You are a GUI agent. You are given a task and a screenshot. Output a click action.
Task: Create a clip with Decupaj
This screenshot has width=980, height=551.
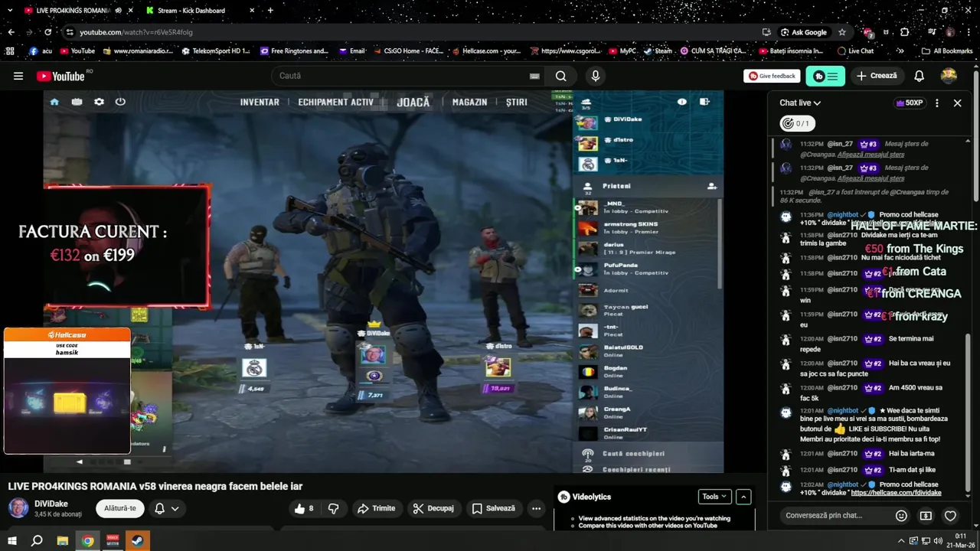click(x=433, y=508)
